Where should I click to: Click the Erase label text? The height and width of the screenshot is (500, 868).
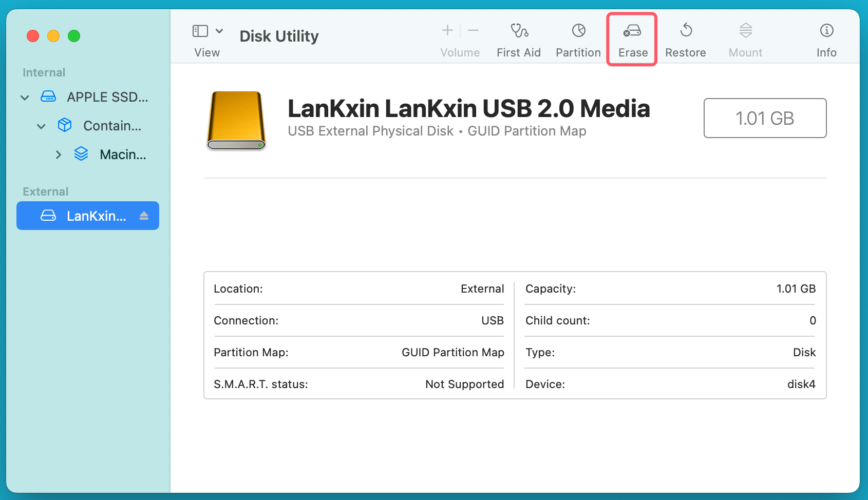[x=633, y=52]
